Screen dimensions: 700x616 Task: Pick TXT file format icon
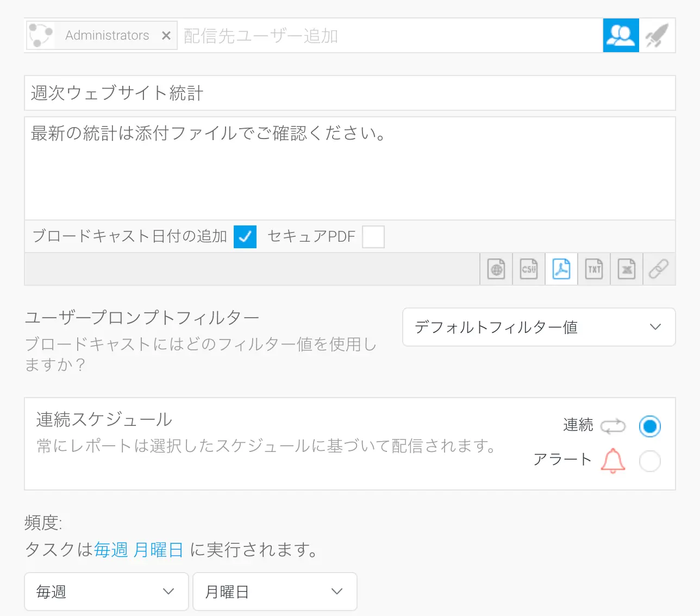point(594,269)
